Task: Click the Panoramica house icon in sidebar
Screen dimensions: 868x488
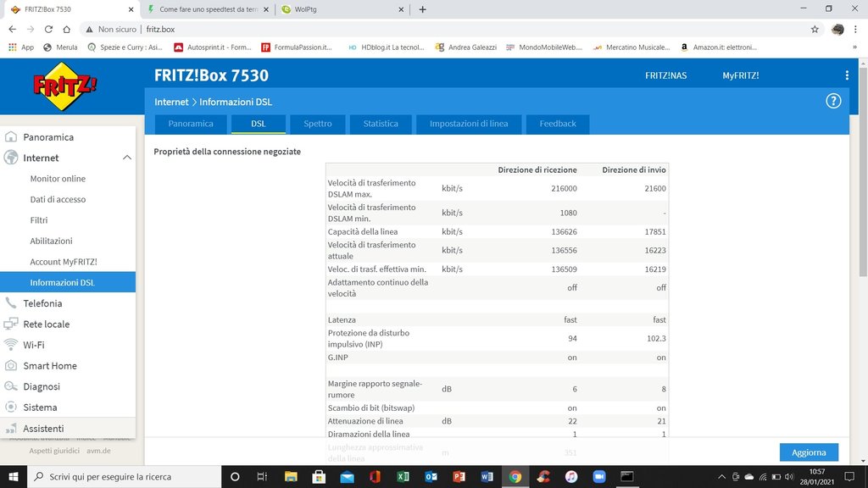Action: (x=10, y=136)
